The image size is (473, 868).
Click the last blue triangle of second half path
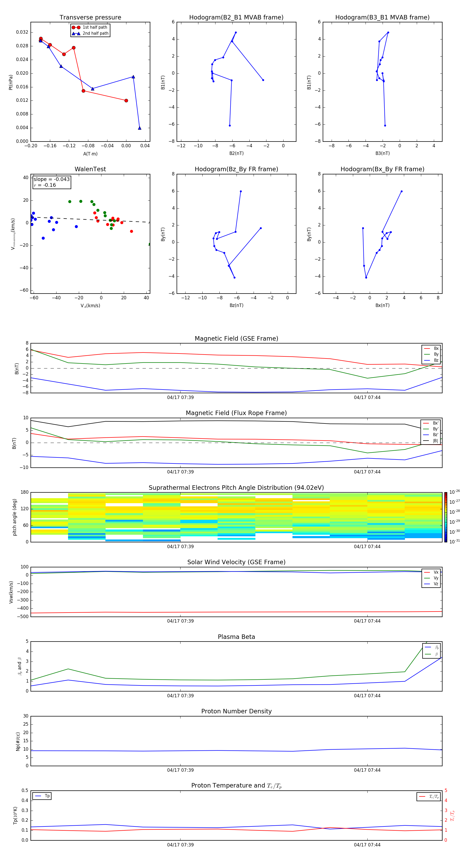tap(140, 128)
